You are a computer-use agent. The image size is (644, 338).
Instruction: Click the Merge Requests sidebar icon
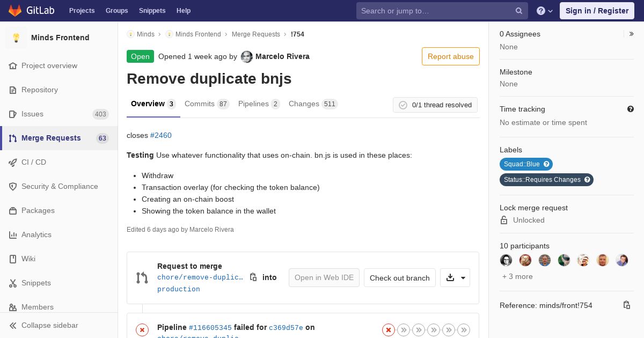[x=13, y=138]
